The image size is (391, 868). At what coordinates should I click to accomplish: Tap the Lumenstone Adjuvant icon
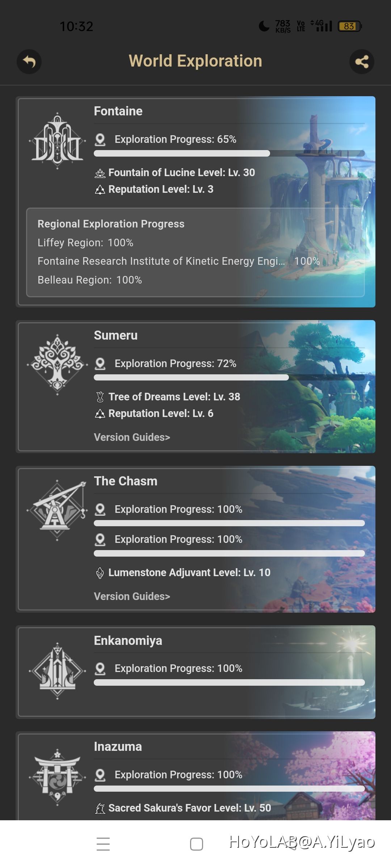pyautogui.click(x=100, y=573)
